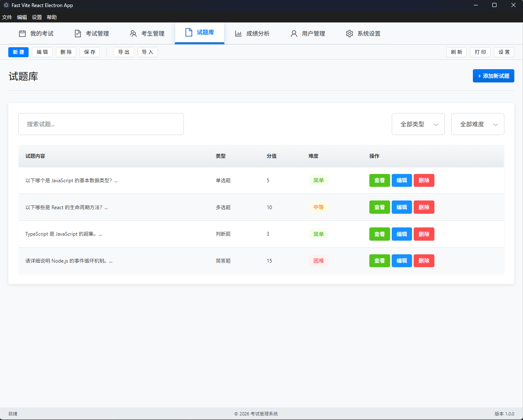The height and width of the screenshot is (420, 523).
Task: Click the bar chart icon beside 成绩分析
Action: click(x=239, y=34)
